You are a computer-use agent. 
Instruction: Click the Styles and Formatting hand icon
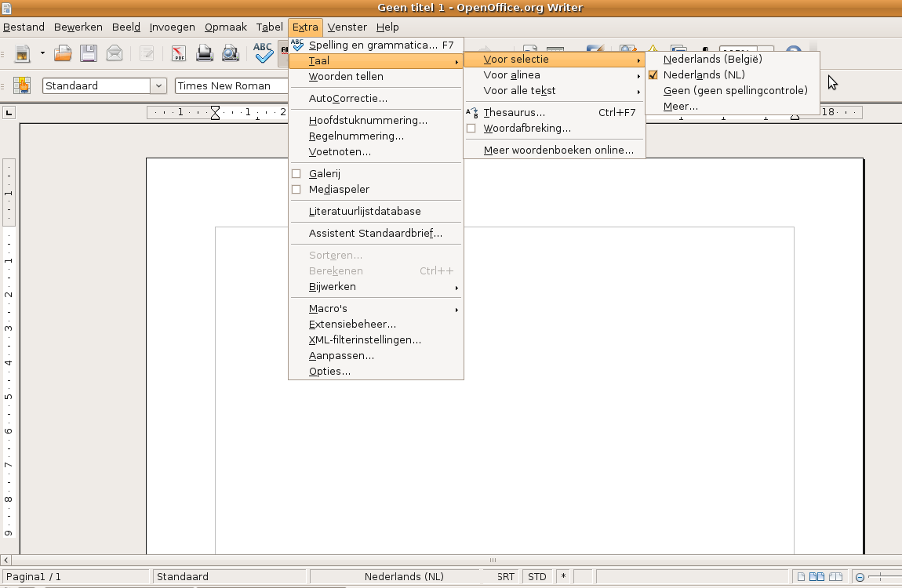click(x=22, y=85)
